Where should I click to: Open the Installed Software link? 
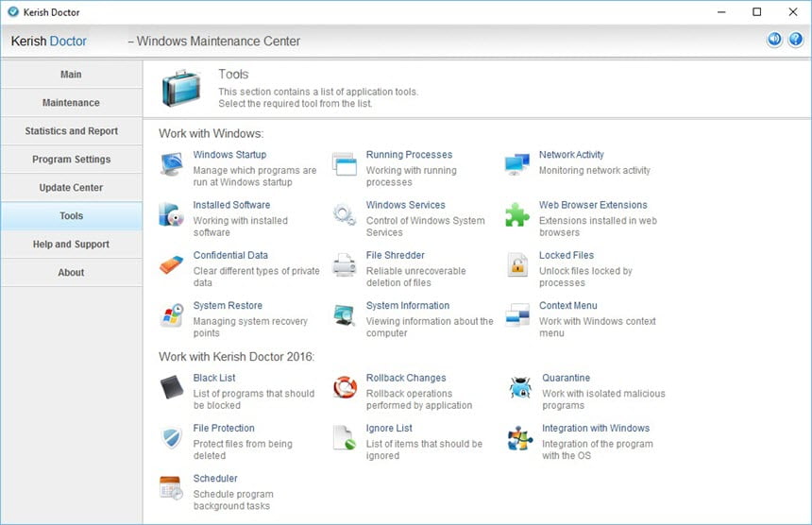[231, 205]
